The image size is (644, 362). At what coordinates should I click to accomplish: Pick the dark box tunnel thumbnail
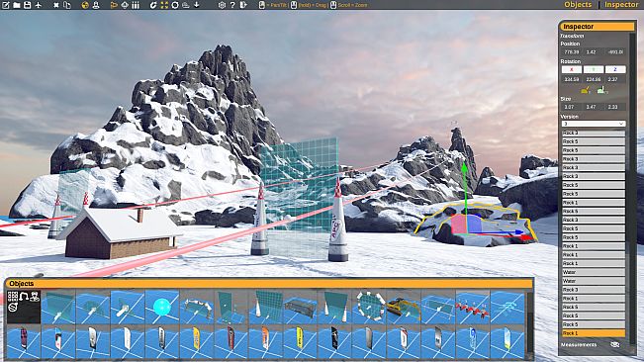click(300, 307)
